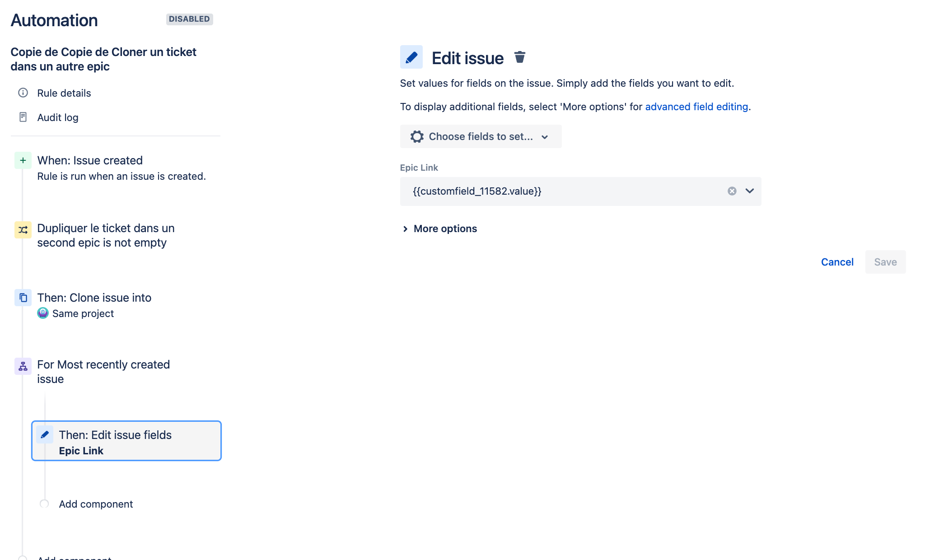Click the yellow shuffle condition icon
This screenshot has width=934, height=560.
[x=23, y=230]
